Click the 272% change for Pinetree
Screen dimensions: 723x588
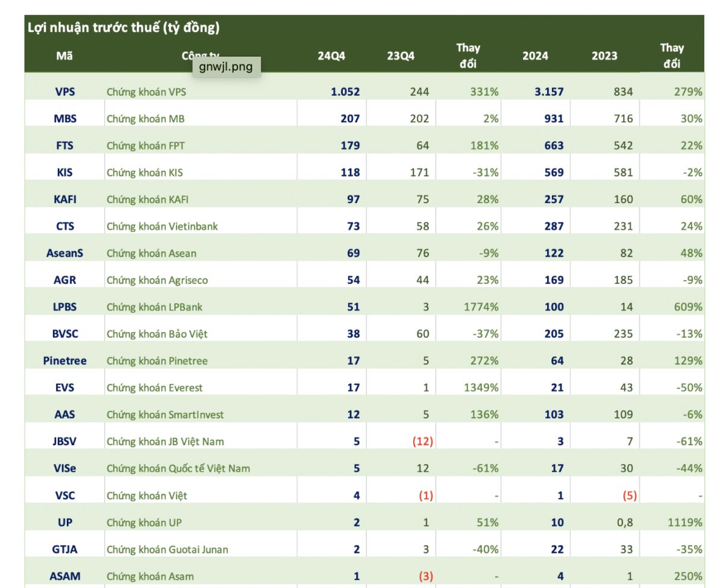(485, 360)
